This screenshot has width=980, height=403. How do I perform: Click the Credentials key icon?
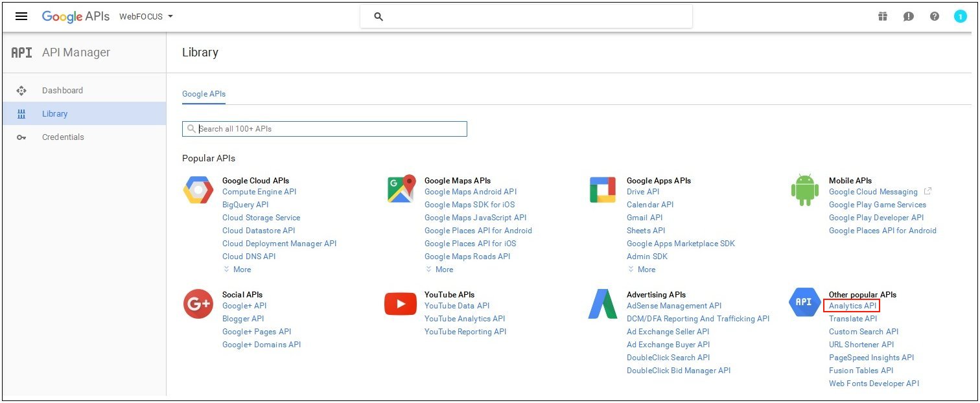coord(21,137)
